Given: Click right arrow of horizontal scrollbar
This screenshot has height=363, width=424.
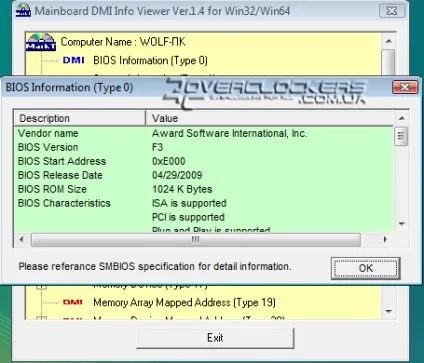Looking at the screenshot, I should point(385,239).
